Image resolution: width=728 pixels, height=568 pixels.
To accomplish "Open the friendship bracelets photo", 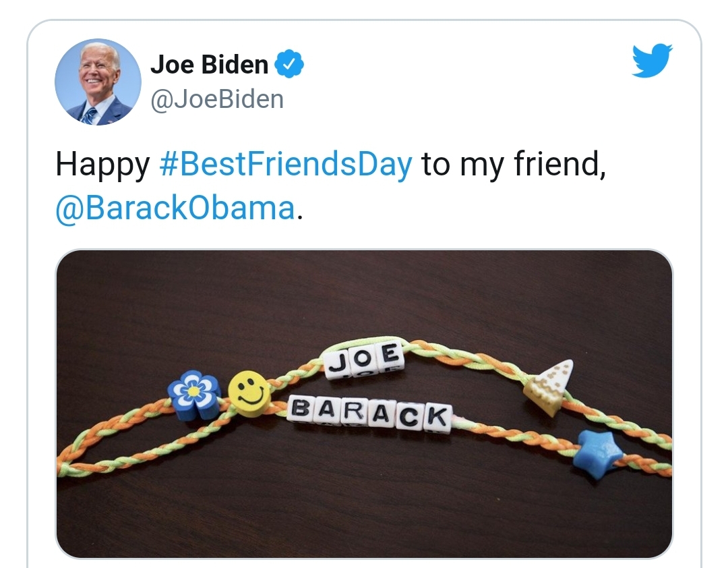I will click(x=364, y=403).
